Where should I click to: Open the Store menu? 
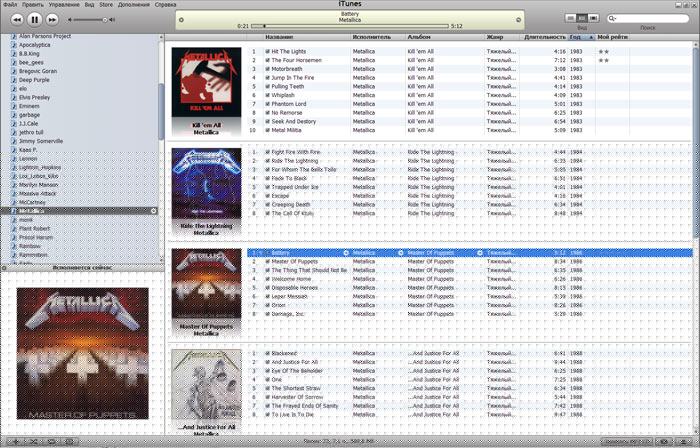(106, 4)
